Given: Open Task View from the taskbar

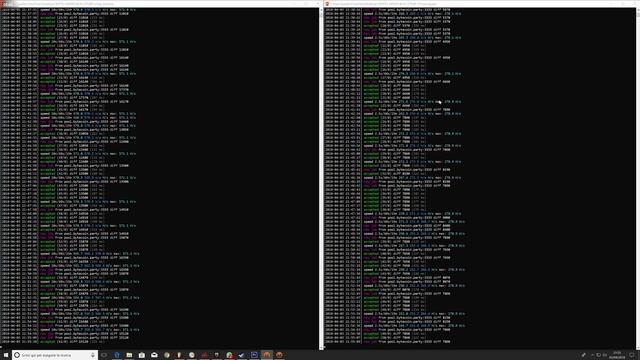Looking at the screenshot, I should coord(104,355).
